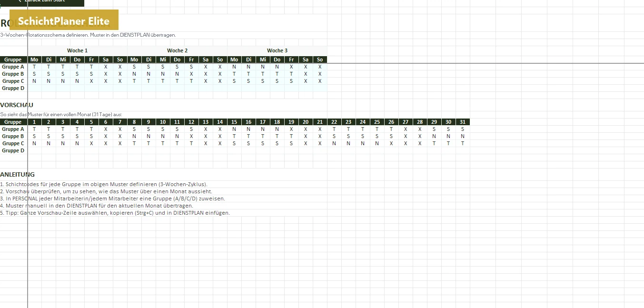This screenshot has width=644, height=308.
Task: Select the VORSCHAU section heading
Action: 17,105
